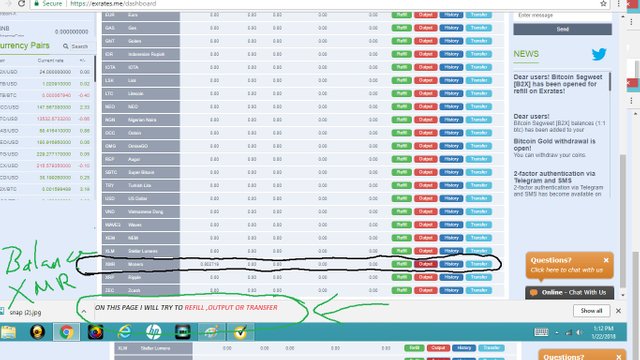The width and height of the screenshot is (640, 360).
Task: Click Transfer for the OmiseGO OMG row
Action: (479, 146)
